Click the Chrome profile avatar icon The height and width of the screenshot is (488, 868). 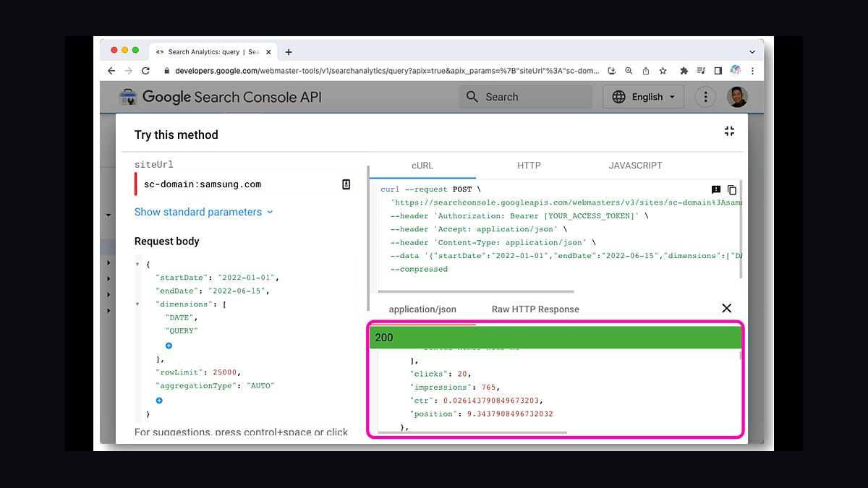click(x=736, y=71)
